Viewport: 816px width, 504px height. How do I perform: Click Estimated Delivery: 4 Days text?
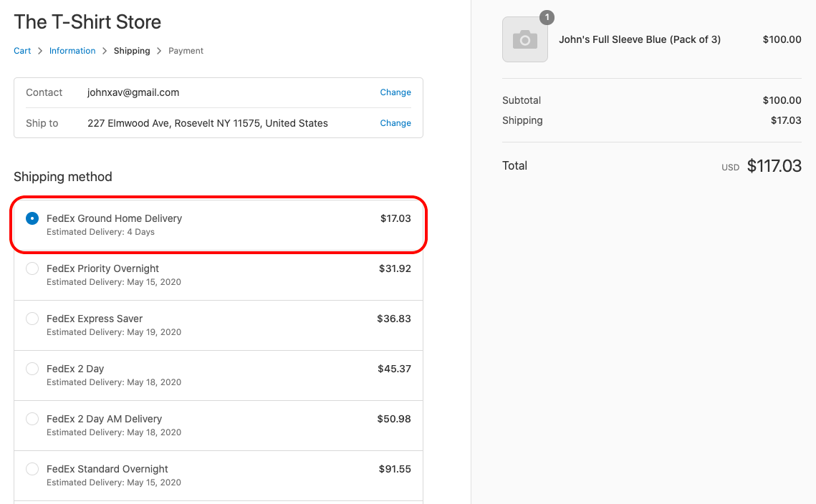100,232
